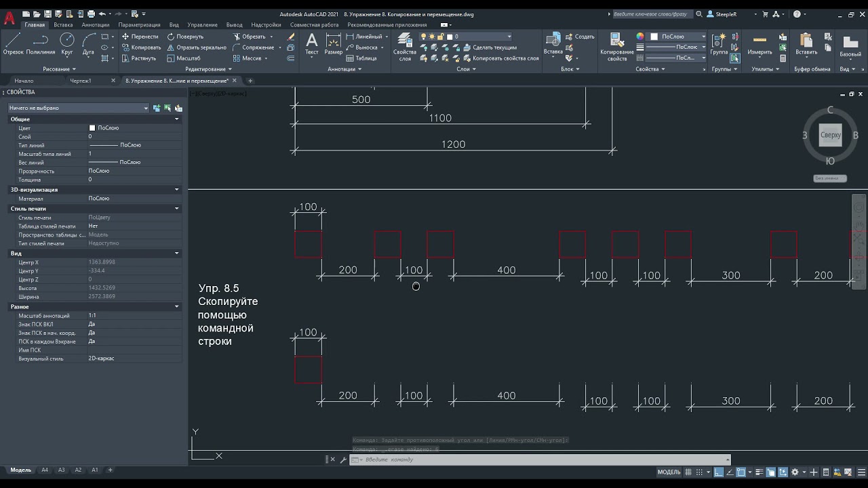Click the erase tool icon in Редактирование panel
This screenshot has width=868, height=488.
click(x=291, y=37)
